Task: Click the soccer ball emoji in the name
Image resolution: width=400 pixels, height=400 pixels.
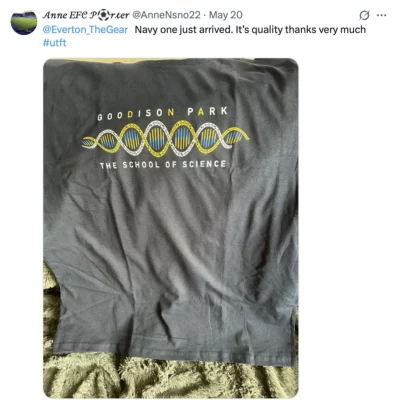Action: [x=104, y=15]
